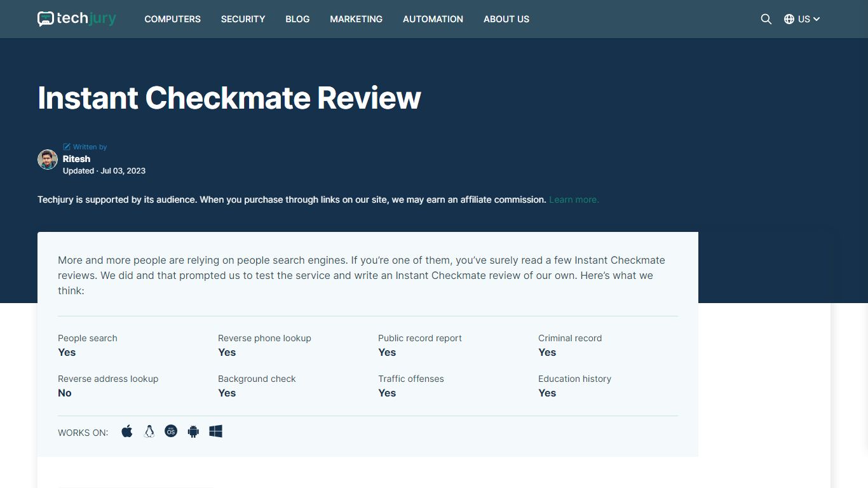The height and width of the screenshot is (488, 868).
Task: Click the WORKS ON label
Action: (83, 433)
